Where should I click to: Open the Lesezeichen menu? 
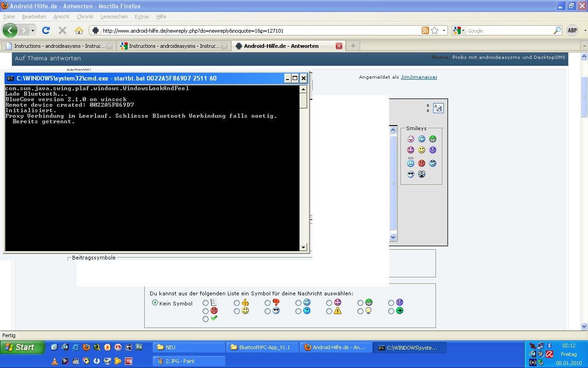tap(114, 17)
